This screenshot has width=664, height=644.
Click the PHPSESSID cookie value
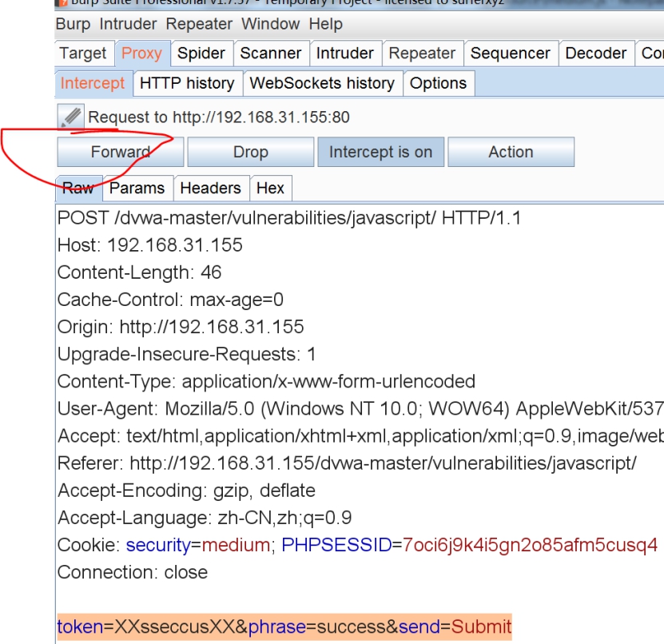tap(530, 545)
